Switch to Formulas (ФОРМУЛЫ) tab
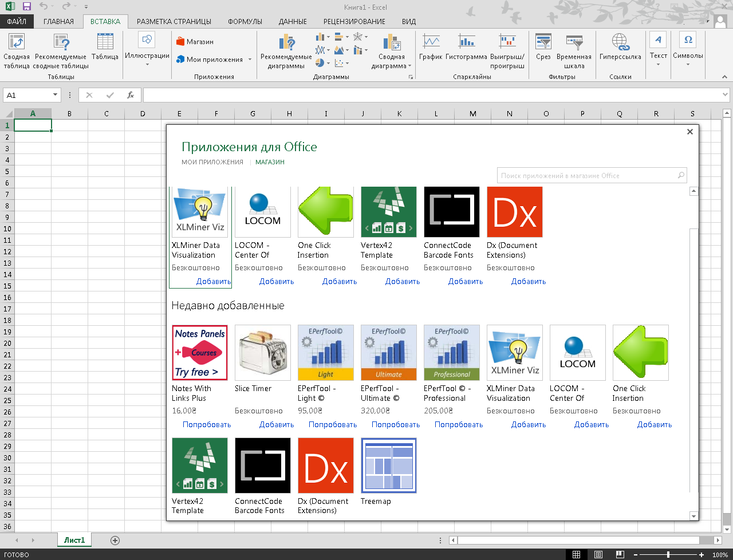The height and width of the screenshot is (560, 733). click(x=245, y=22)
